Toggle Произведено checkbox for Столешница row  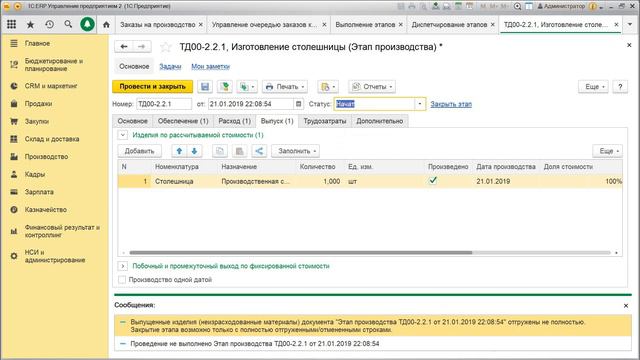click(433, 181)
